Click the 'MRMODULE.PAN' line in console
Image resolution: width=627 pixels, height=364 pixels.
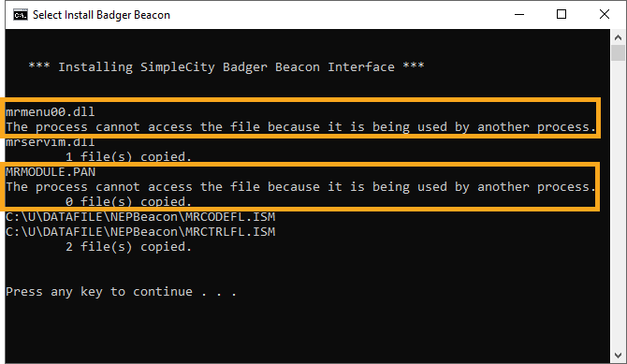51,172
